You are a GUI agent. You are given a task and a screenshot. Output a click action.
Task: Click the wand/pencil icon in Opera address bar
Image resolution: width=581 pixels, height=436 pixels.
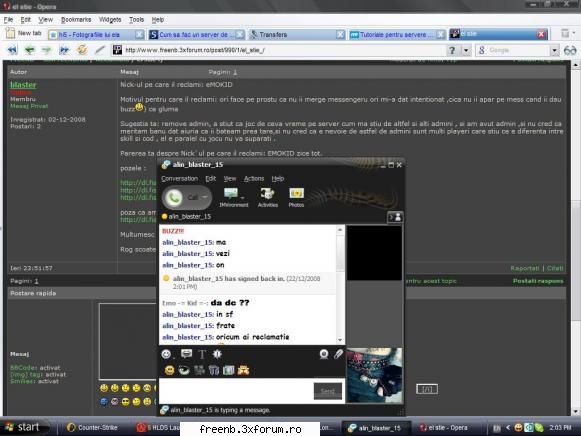point(100,50)
